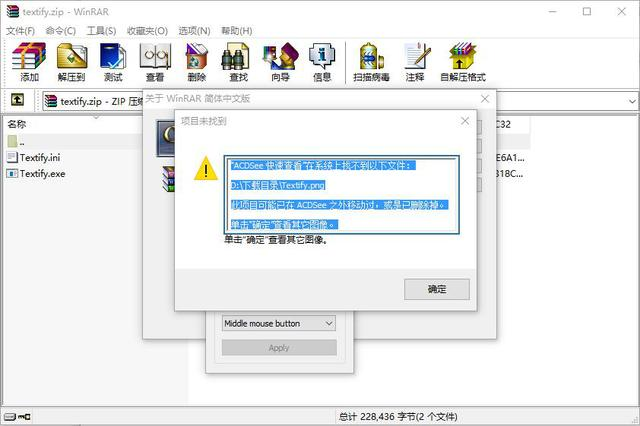Click the 自解压格式 (SFX) toolbar icon

coord(463,62)
